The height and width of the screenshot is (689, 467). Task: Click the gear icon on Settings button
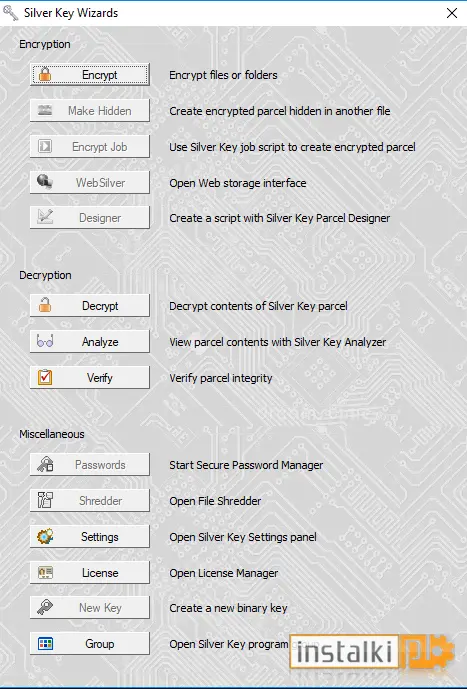pos(45,536)
